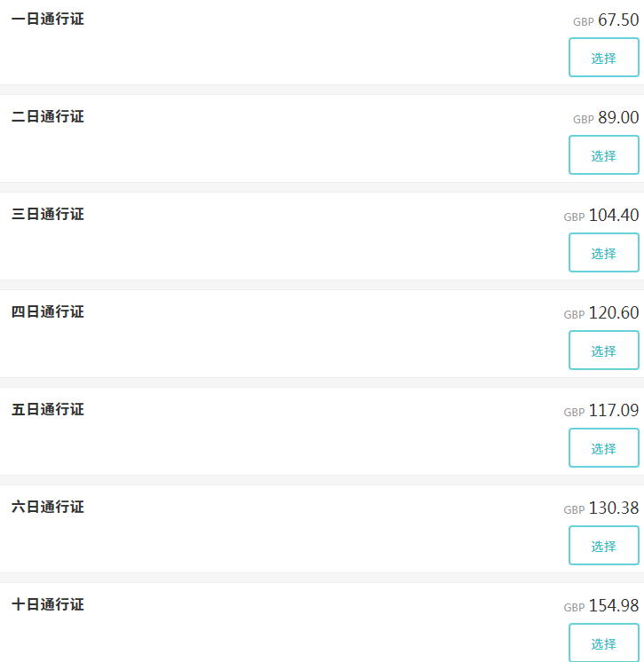This screenshot has height=662, width=644.
Task: Choose the 四日通行证 via its 选择 button
Action: tap(603, 351)
